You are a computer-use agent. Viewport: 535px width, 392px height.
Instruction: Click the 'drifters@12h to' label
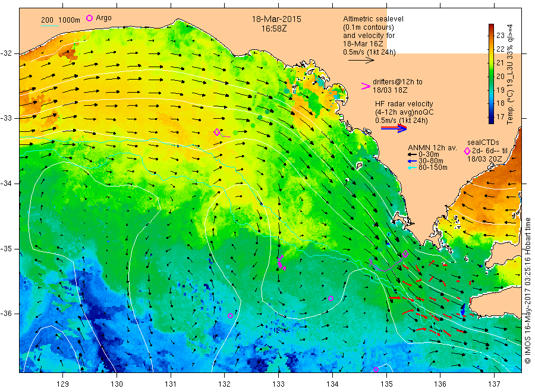[x=398, y=82]
